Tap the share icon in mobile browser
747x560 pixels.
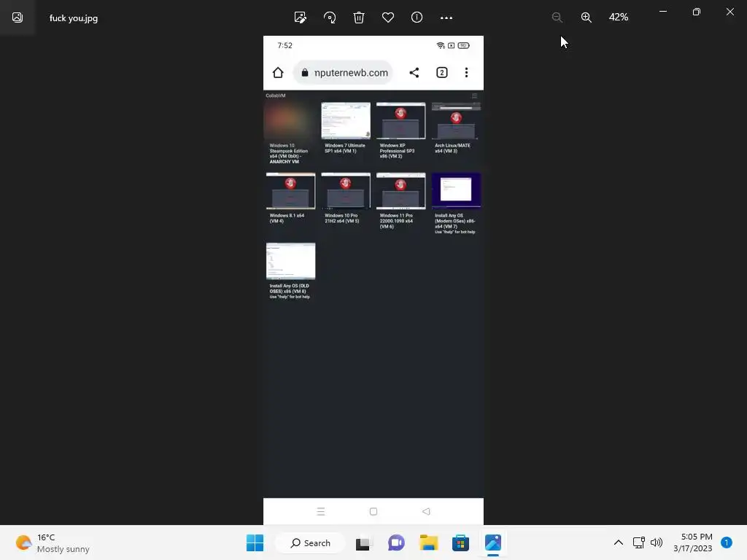pyautogui.click(x=414, y=72)
